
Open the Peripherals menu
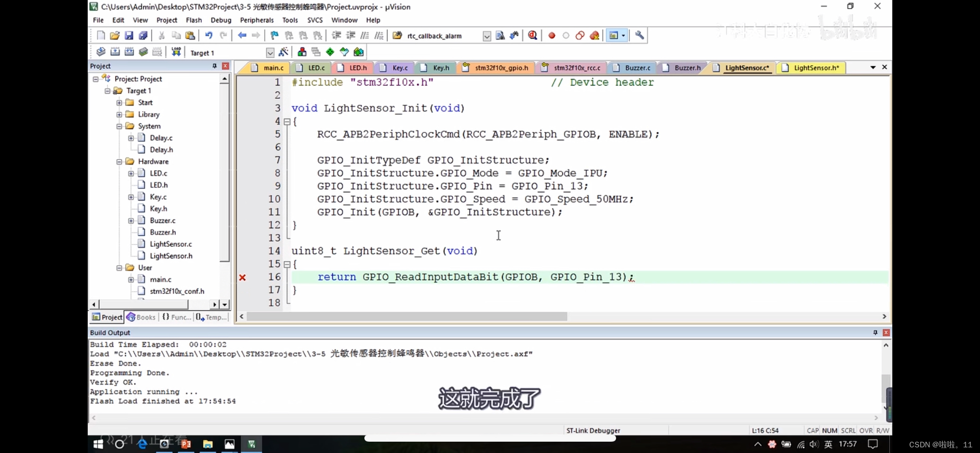(257, 20)
